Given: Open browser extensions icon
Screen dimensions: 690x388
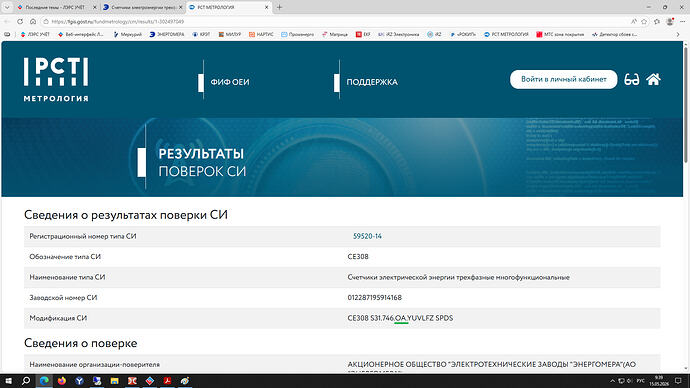Looking at the screenshot, I should tap(657, 22).
